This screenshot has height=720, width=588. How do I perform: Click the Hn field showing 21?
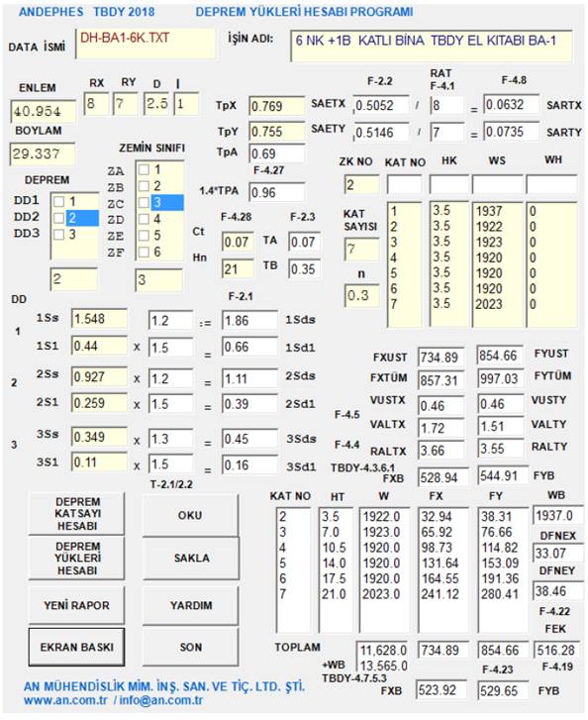238,268
